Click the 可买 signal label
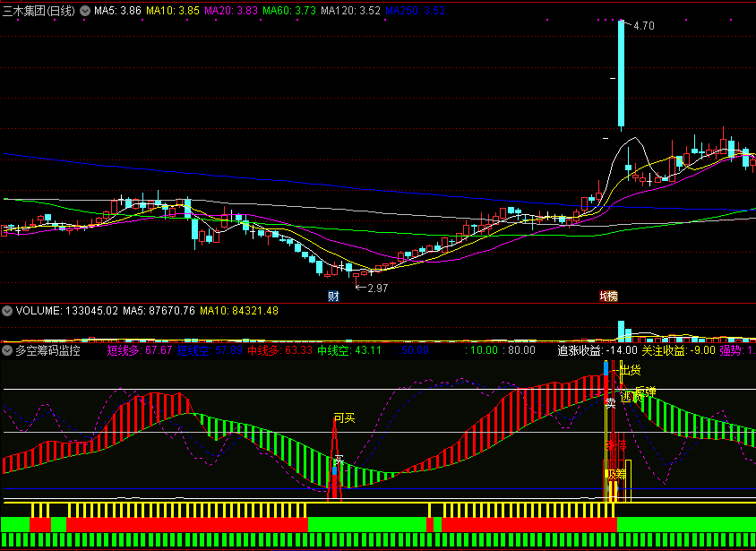Viewport: 756px width, 551px height. click(344, 418)
